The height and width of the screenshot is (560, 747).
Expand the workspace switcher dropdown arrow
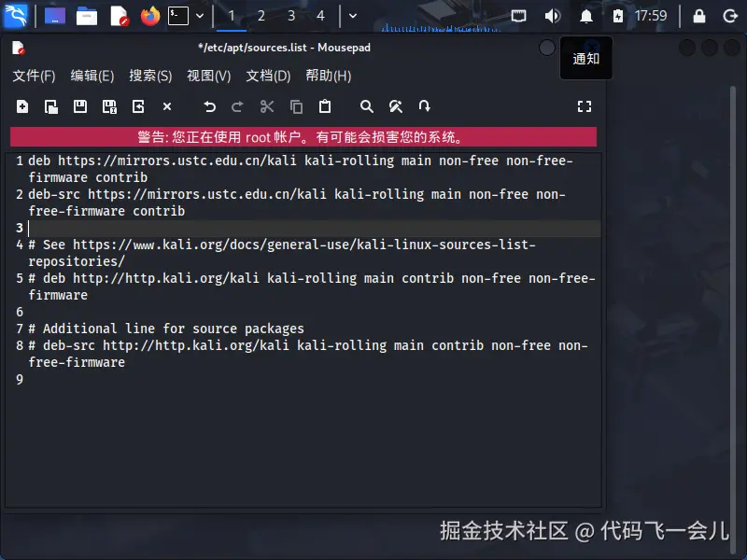tap(353, 16)
